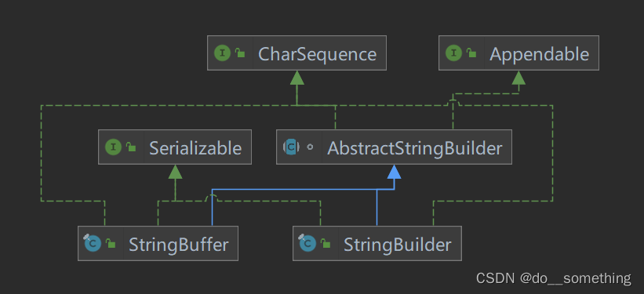Click the public lock icon on StringBuilder
The image size is (644, 294).
326,244
